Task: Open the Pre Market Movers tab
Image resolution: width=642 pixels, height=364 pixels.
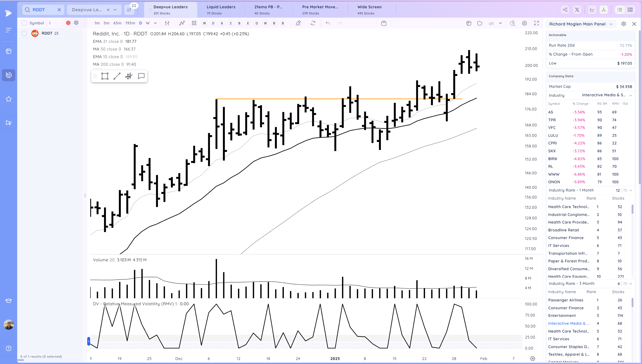Action: coord(320,9)
